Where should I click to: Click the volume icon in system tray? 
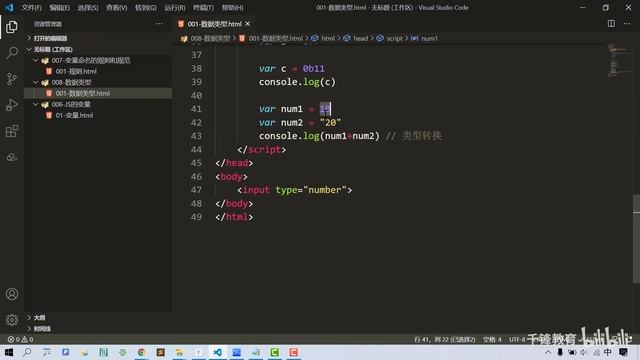[x=583, y=352]
